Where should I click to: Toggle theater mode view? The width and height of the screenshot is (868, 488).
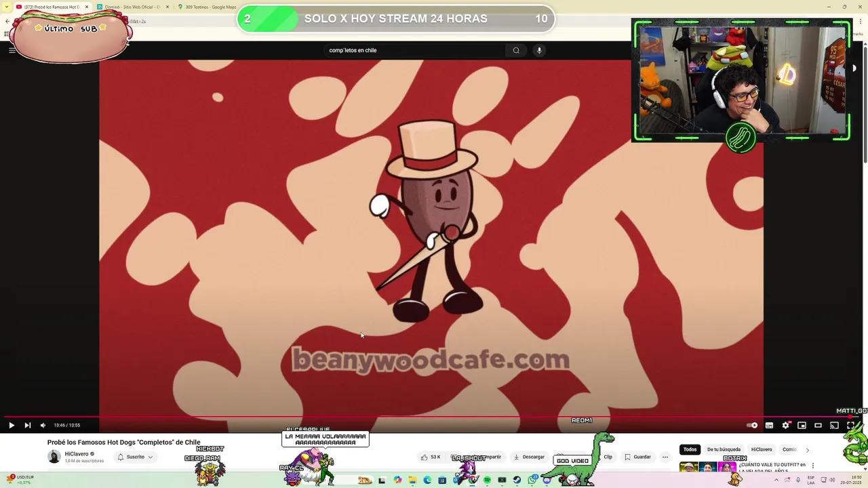click(818, 425)
